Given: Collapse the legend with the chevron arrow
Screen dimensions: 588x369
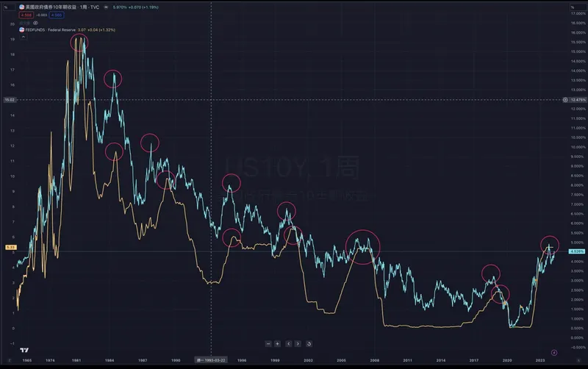Looking at the screenshot, I should tap(24, 37).
